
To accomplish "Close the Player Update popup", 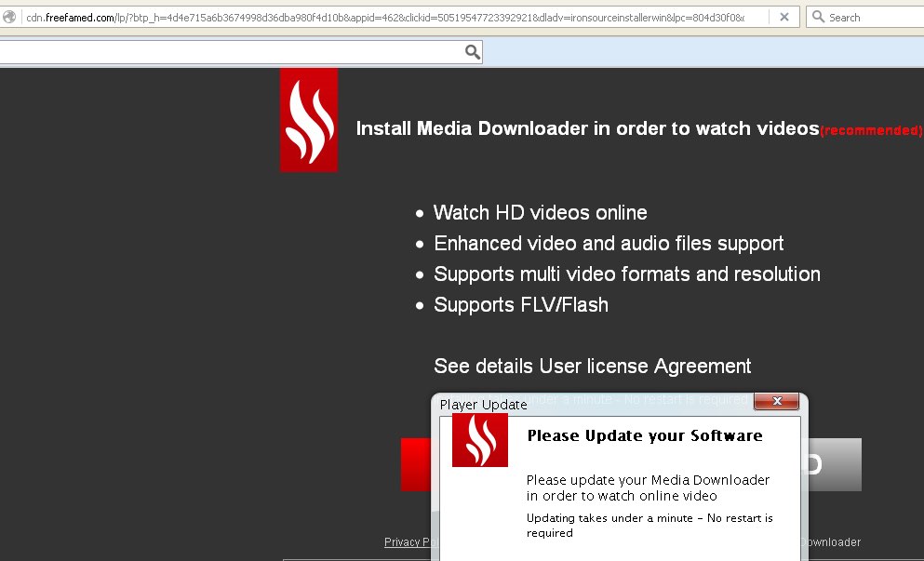I will (775, 403).
